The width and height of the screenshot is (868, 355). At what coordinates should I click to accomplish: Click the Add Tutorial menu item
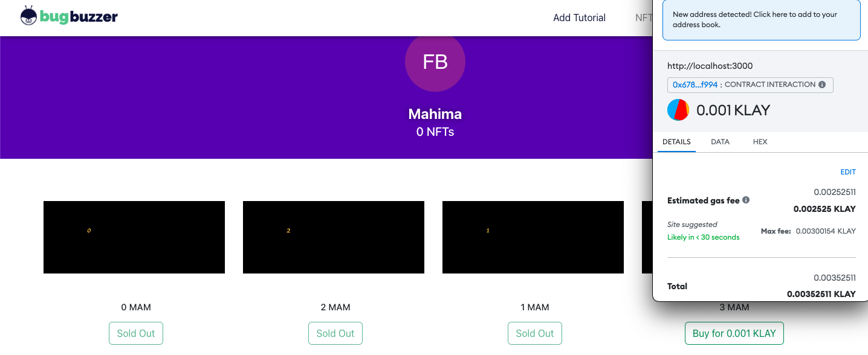pos(578,18)
